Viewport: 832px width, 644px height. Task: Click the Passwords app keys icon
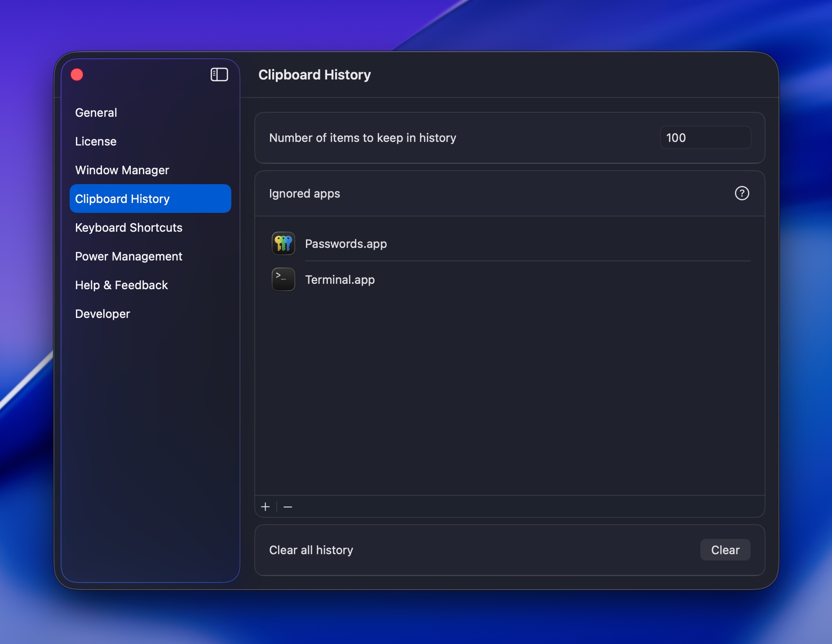pos(283,243)
